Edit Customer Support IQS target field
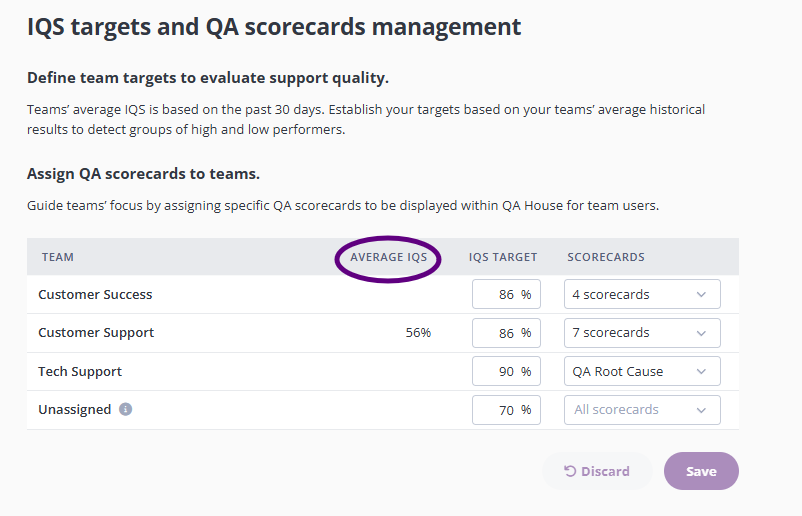 (506, 333)
